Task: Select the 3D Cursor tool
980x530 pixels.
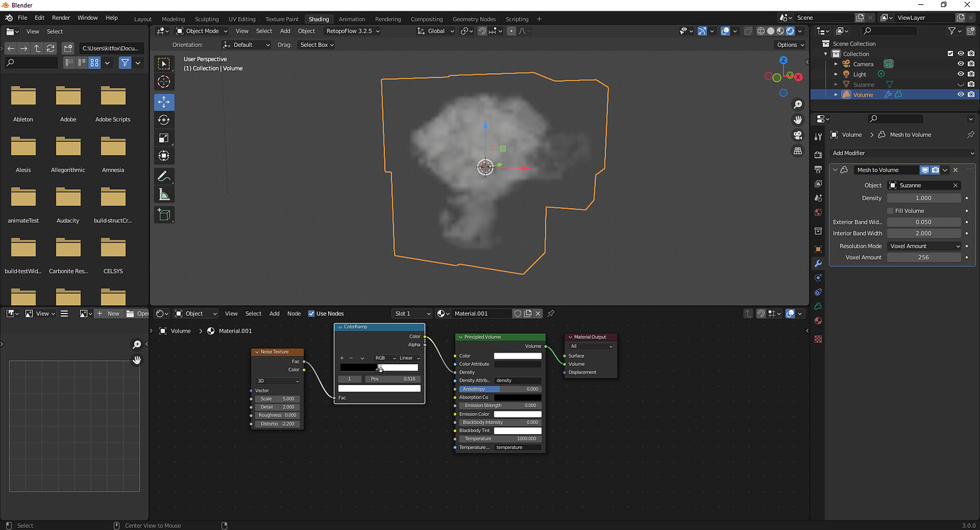Action: click(164, 82)
